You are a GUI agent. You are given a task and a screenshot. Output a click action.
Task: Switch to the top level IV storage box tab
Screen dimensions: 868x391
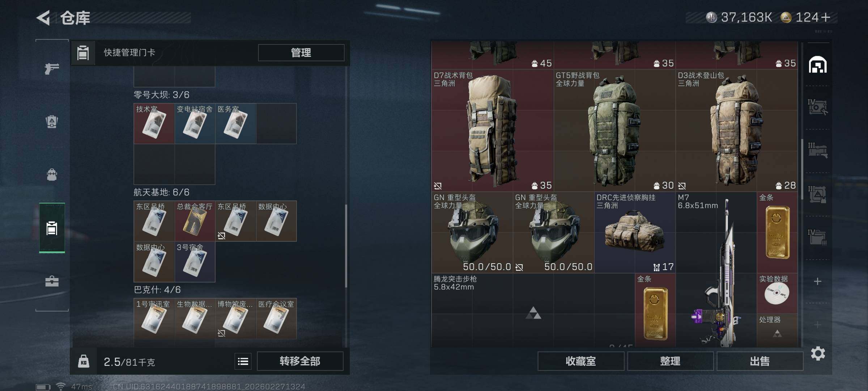coord(817,107)
